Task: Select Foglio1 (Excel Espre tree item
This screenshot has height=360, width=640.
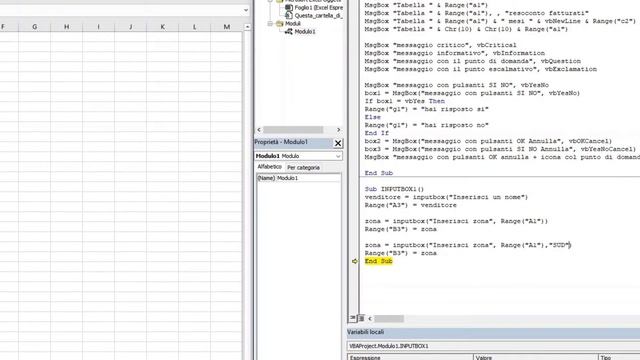Action: (x=318, y=8)
